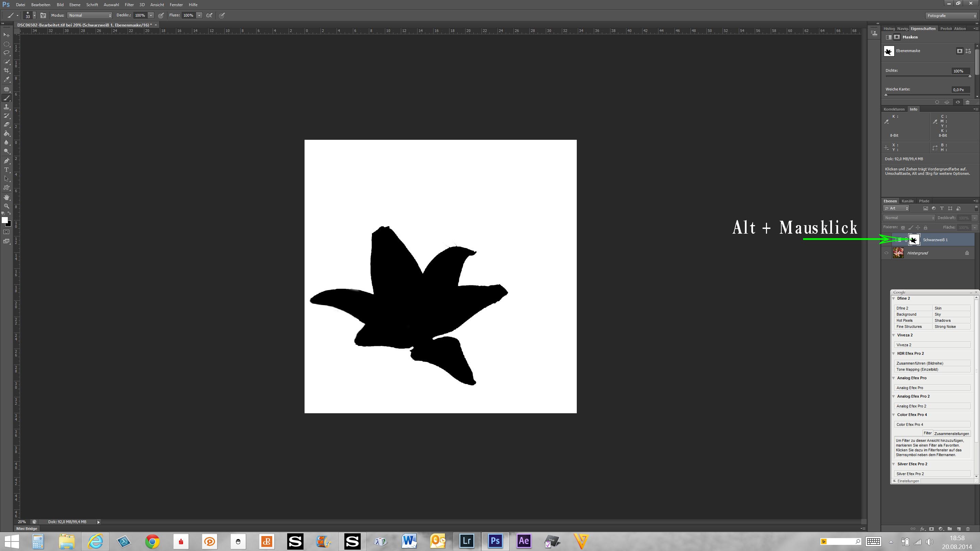Select the Lasso tool

(x=6, y=53)
